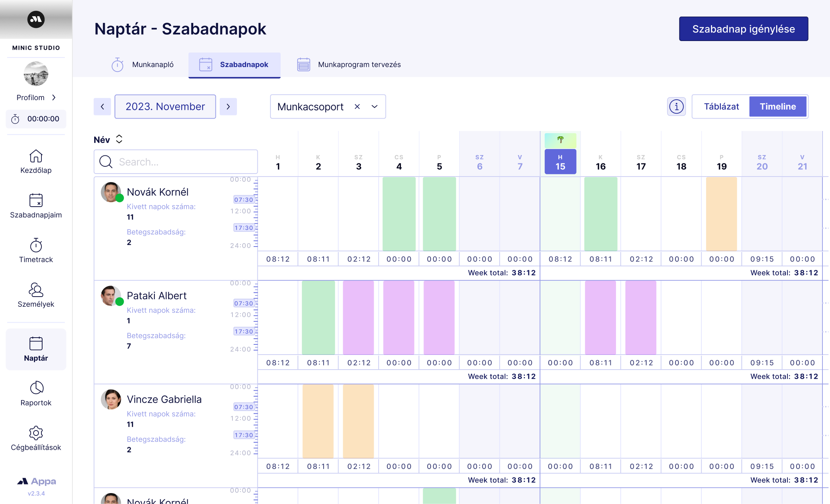Image resolution: width=830 pixels, height=504 pixels.
Task: Click the previous month navigation arrow
Action: click(102, 106)
